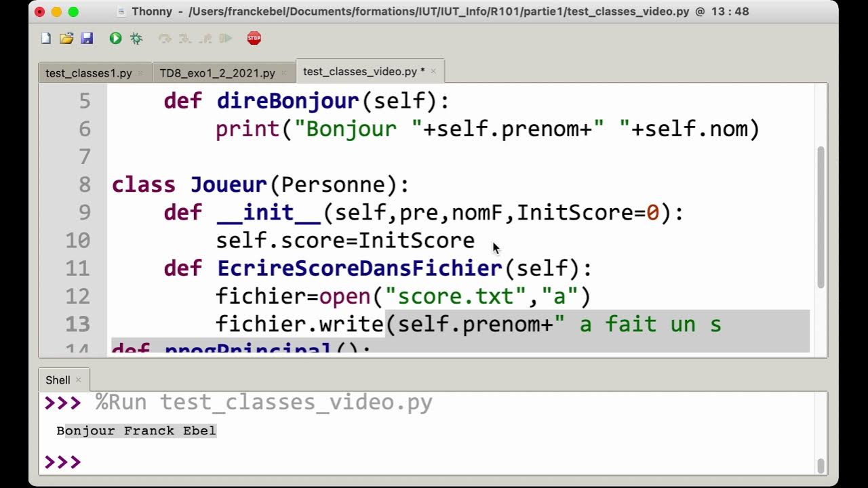Close the test_classes_video.py tab
The height and width of the screenshot is (488, 868).
tap(433, 71)
